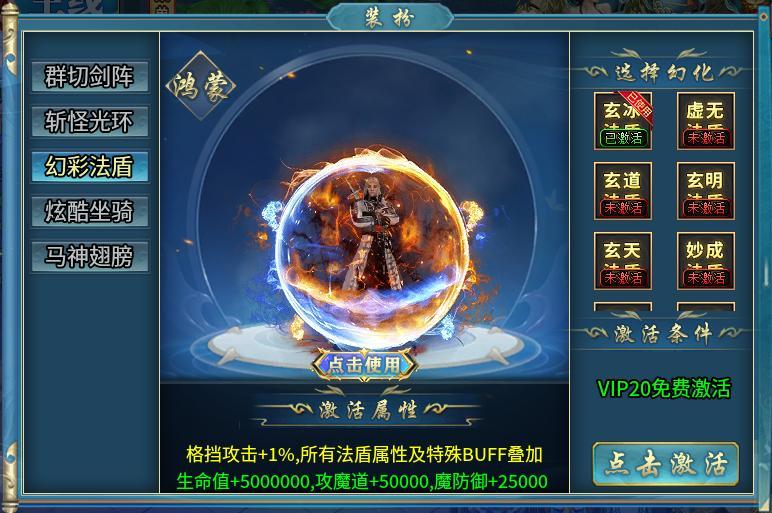This screenshot has width=772, height=513.
Task: Select the 玄明 shield skin tile
Action: click(706, 191)
